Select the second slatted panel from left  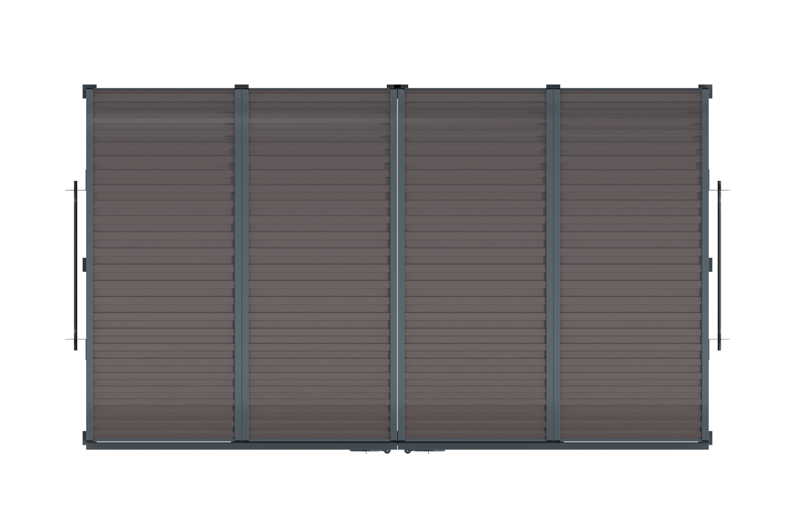319,266
